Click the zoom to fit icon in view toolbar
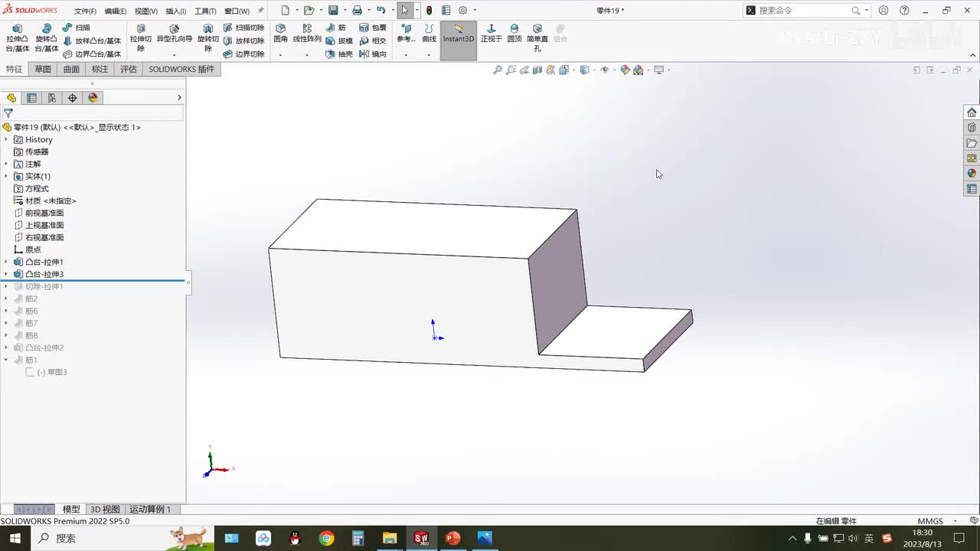The width and height of the screenshot is (980, 551). [x=498, y=70]
